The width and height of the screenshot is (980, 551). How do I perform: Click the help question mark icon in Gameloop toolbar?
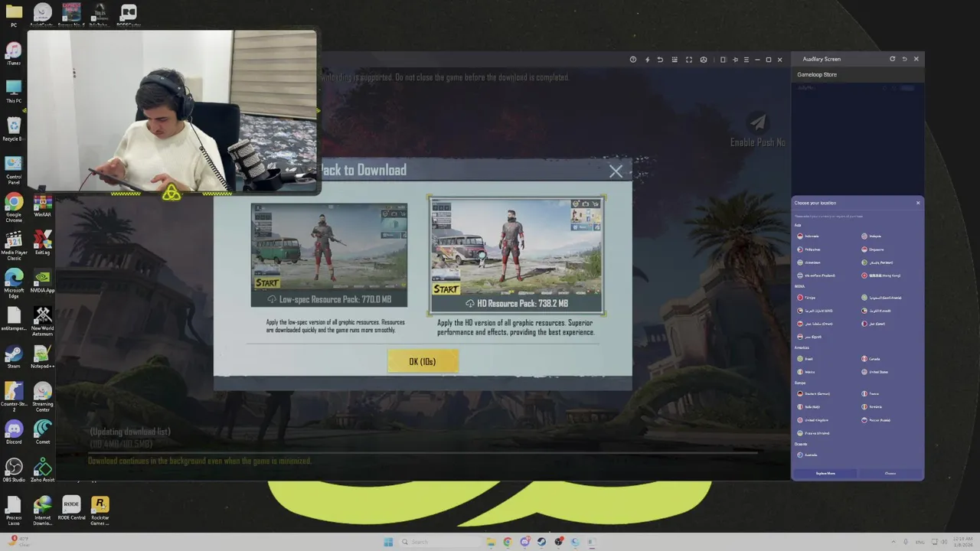coord(632,60)
